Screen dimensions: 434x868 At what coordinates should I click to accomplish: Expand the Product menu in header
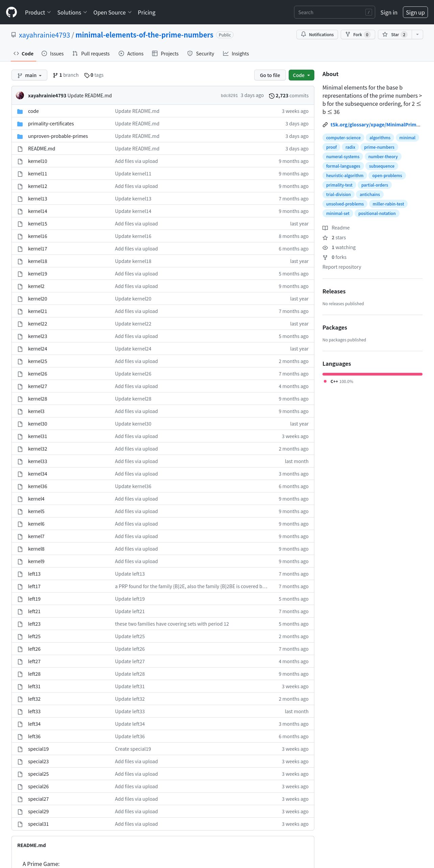click(38, 12)
